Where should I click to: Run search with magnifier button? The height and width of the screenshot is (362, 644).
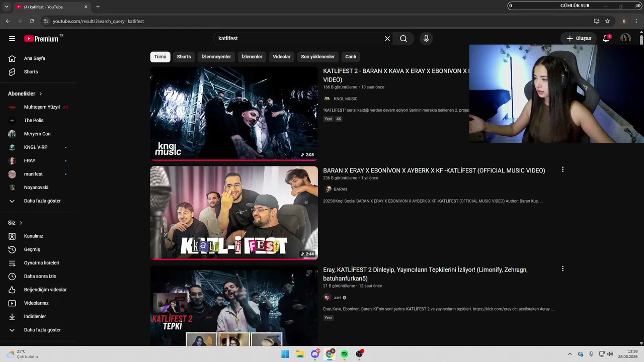click(x=404, y=39)
